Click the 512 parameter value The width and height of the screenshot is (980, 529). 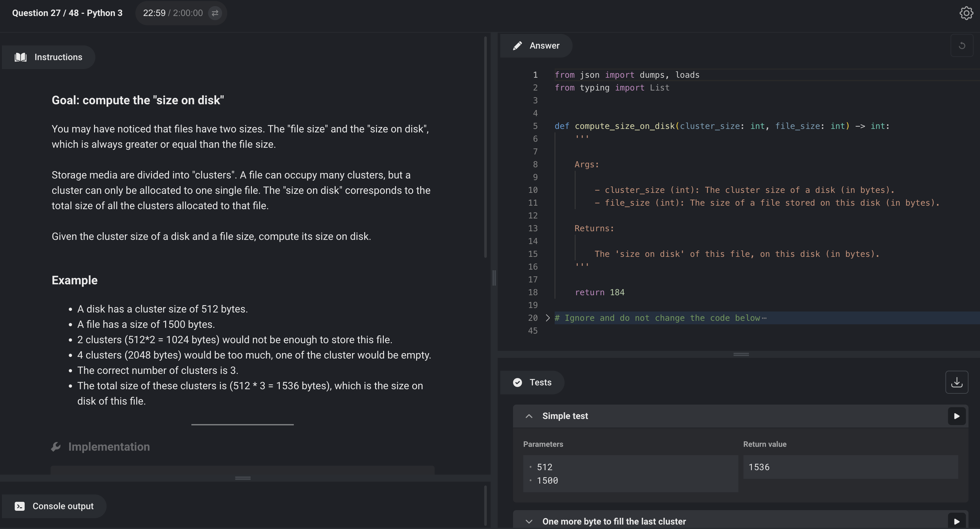point(544,467)
